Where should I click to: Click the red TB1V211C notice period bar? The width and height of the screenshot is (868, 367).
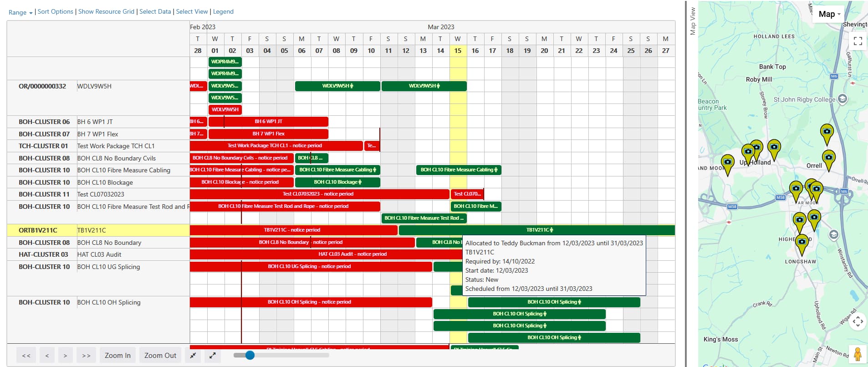point(294,230)
